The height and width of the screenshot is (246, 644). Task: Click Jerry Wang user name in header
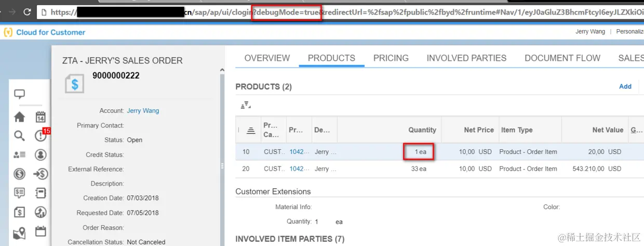pos(590,32)
